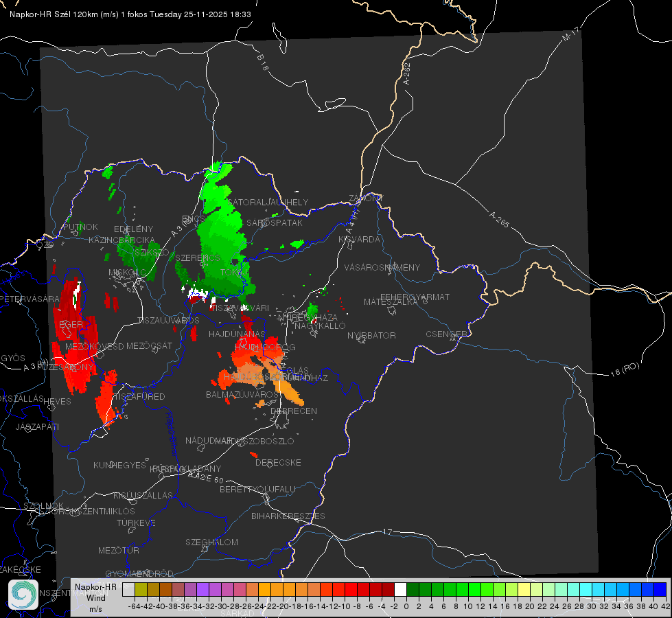Pick the dark green swatch between 0 and 2

pos(413,590)
